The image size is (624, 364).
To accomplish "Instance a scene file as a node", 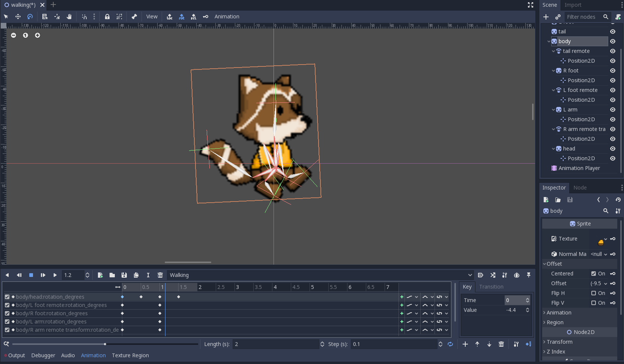I will pyautogui.click(x=558, y=17).
